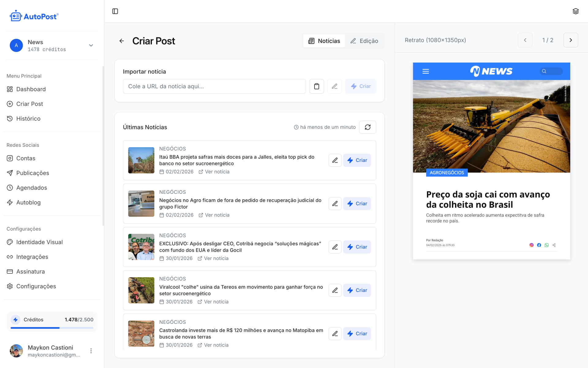
Task: Switch to the Edição tab
Action: (x=364, y=41)
